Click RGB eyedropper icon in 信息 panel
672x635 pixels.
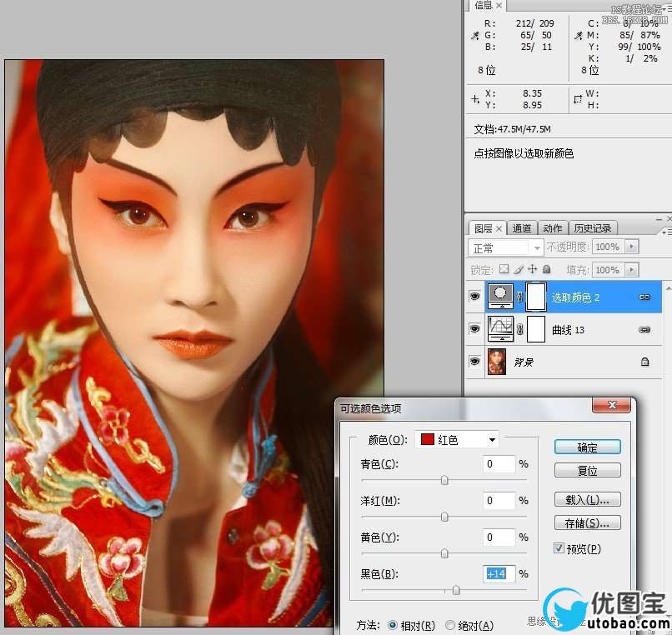point(475,36)
